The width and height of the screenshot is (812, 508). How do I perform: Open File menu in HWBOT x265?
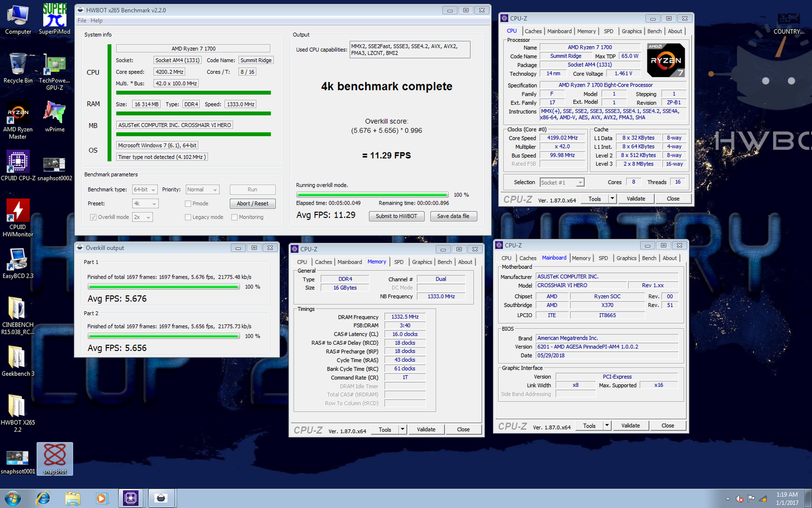point(82,21)
